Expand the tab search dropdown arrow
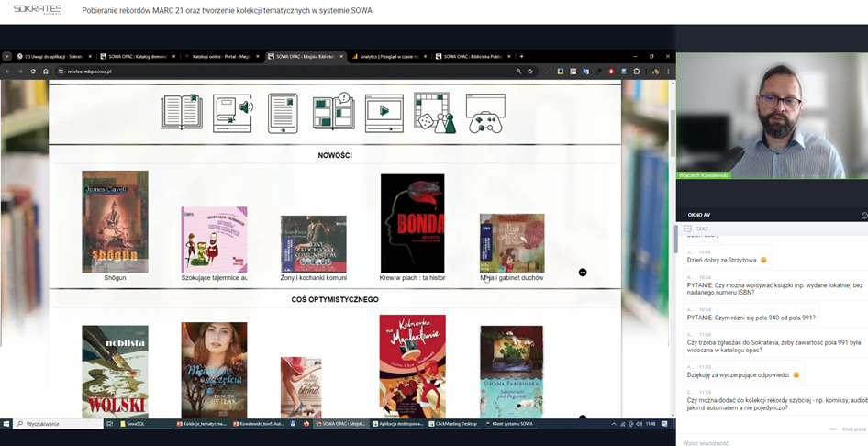Viewport: 868px width, 446px height. pyautogui.click(x=6, y=57)
